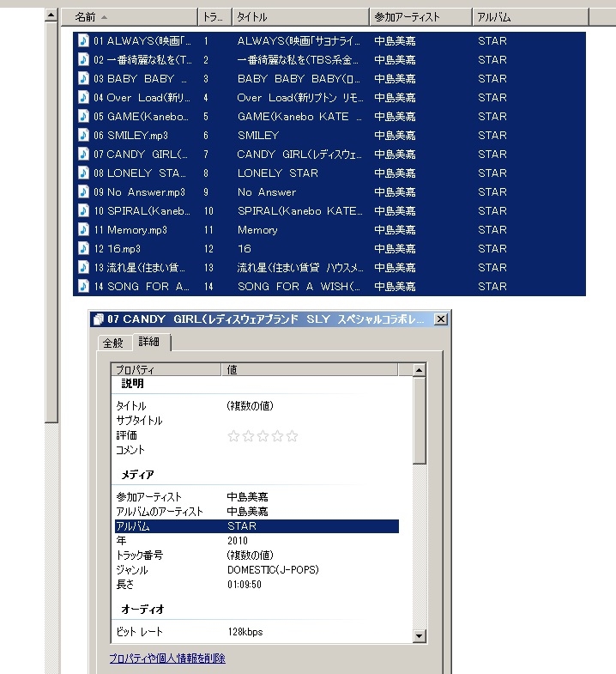616x674 pixels.
Task: Click music file icon for 13 流れ星
Action: pyautogui.click(x=83, y=267)
